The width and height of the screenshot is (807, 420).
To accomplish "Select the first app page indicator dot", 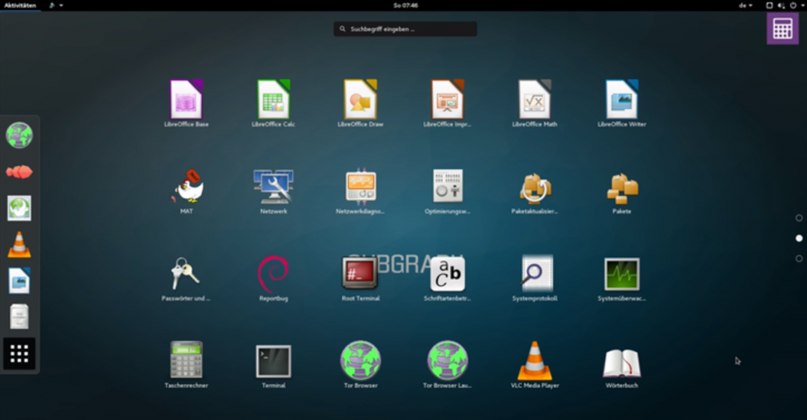I will (x=799, y=218).
